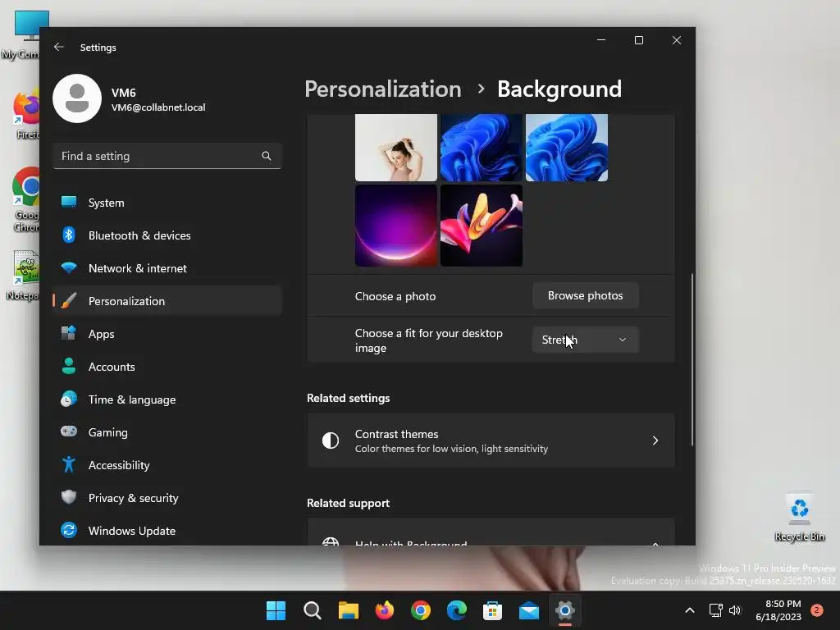The height and width of the screenshot is (630, 840).
Task: Open the Mail app from the taskbar
Action: tap(529, 610)
